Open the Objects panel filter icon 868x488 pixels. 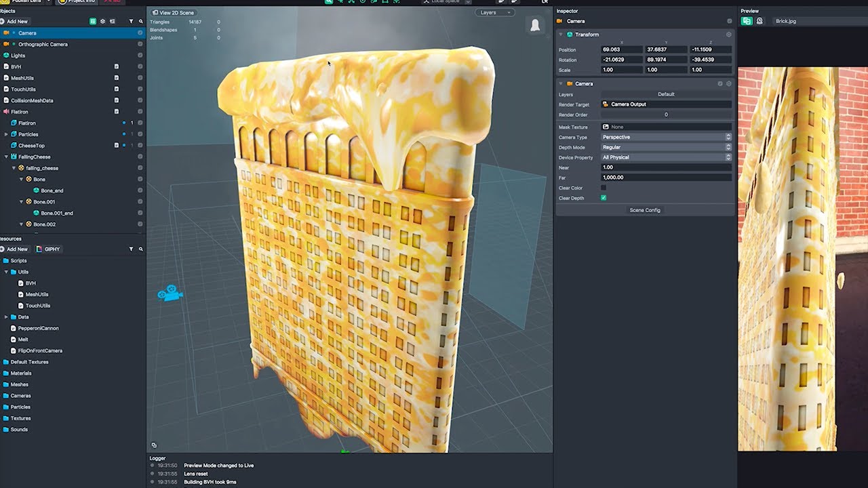[132, 22]
